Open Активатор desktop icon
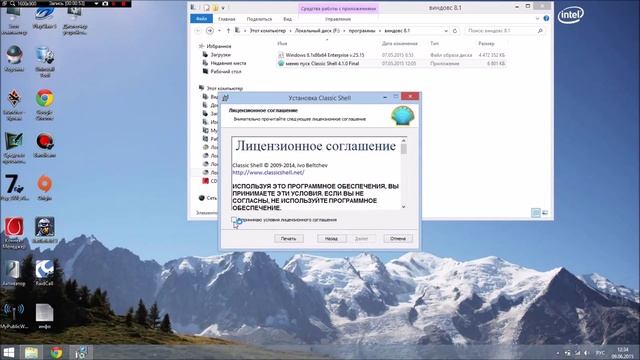 coord(14,273)
